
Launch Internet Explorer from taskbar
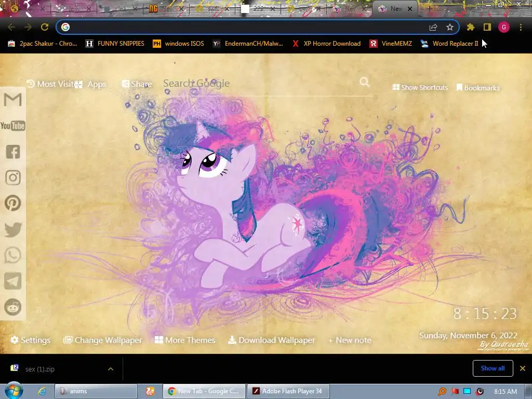[42, 391]
